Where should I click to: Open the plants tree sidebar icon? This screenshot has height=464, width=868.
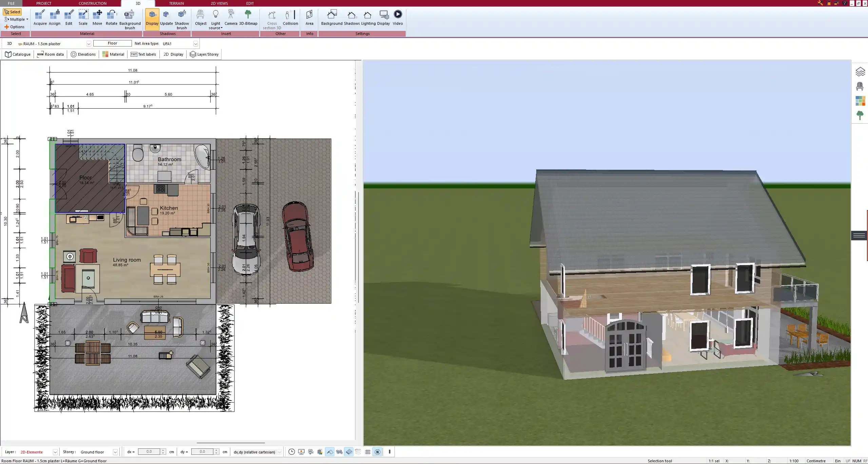[x=860, y=115]
